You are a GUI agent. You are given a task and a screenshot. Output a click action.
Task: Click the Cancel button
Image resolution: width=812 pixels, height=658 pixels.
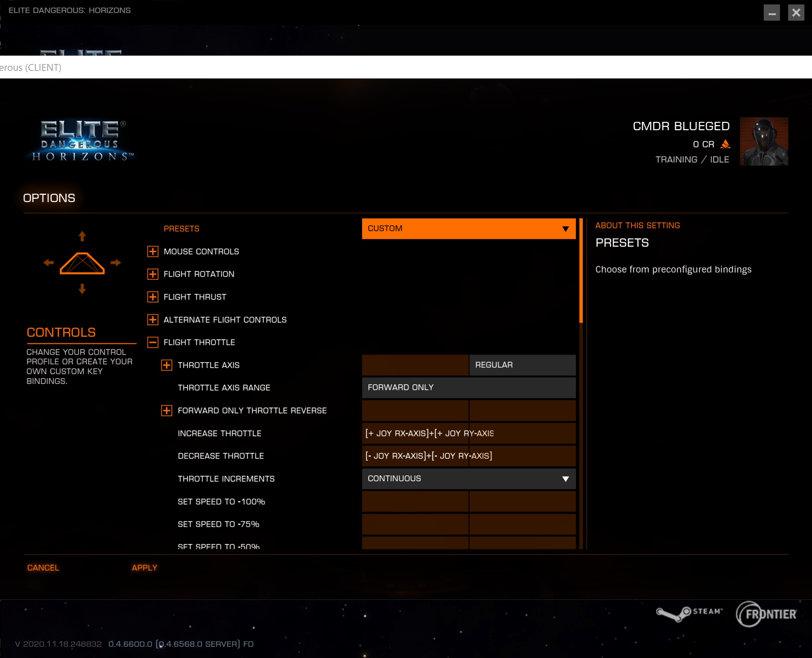point(43,567)
